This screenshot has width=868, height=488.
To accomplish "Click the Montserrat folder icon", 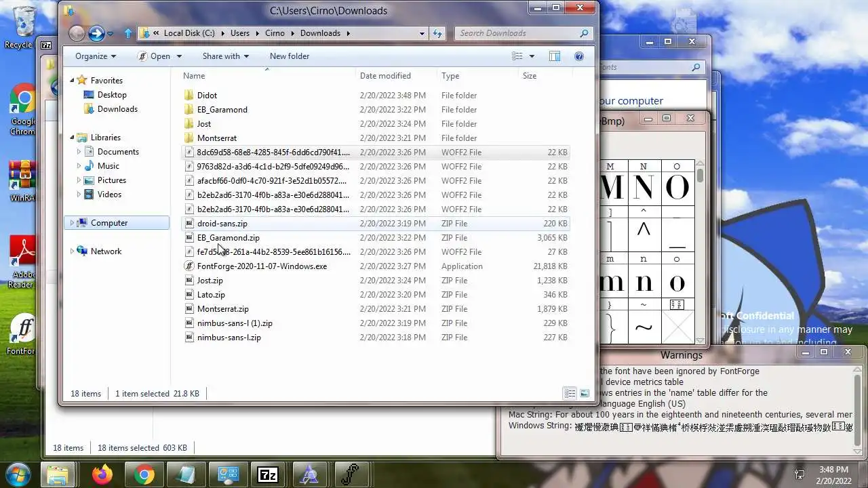I will (x=189, y=138).
